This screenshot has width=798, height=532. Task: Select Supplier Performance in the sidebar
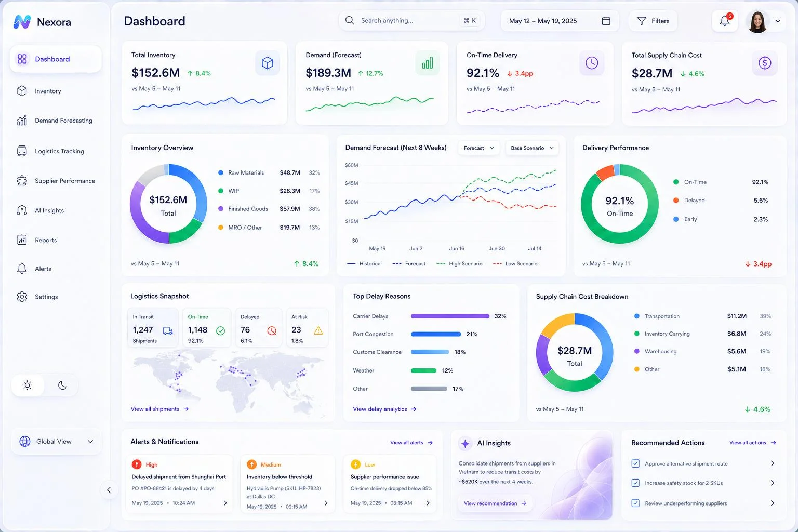click(x=56, y=181)
